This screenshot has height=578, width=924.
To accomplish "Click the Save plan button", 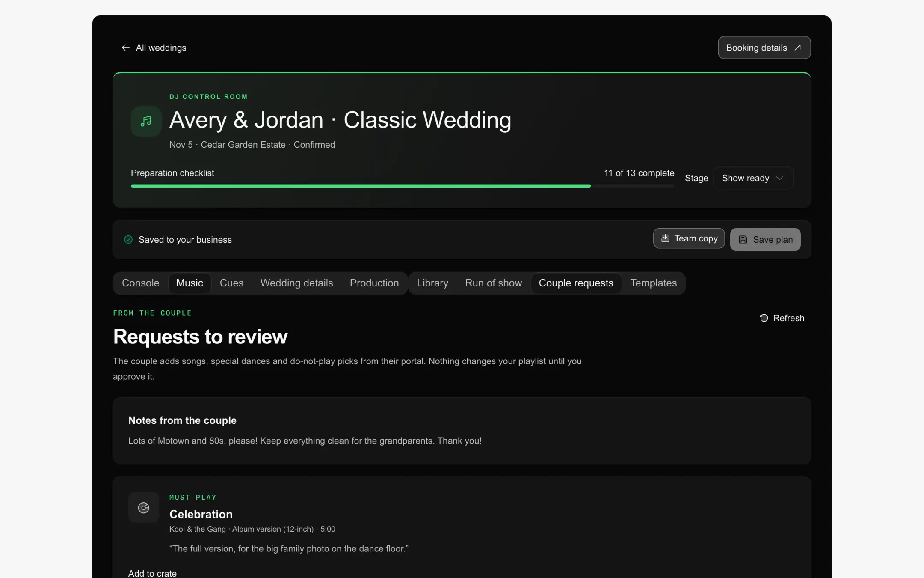I will tap(765, 240).
